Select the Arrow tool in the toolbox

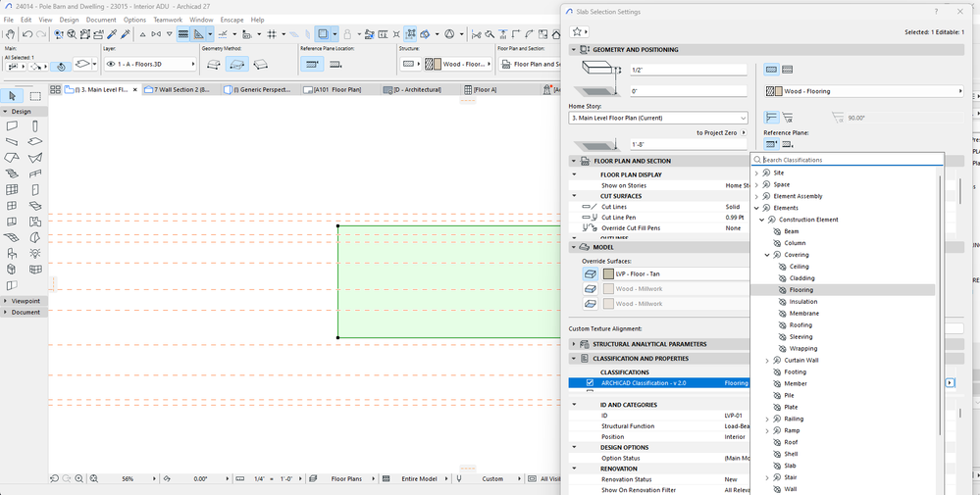(x=12, y=96)
